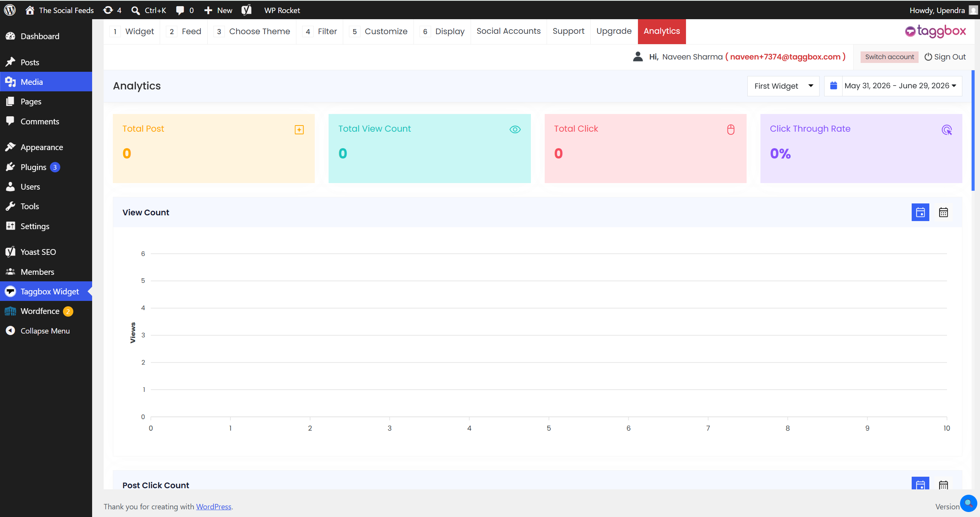The width and height of the screenshot is (980, 517).
Task: Open Media in the sidebar
Action: 46,82
